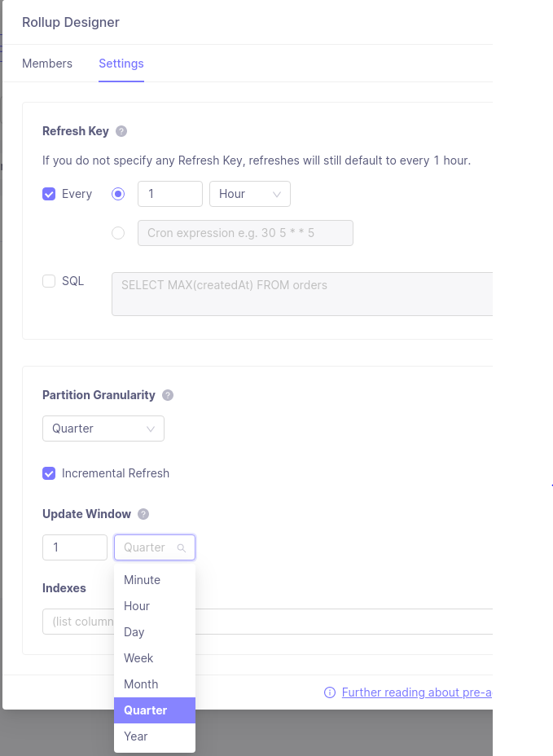553x756 pixels.
Task: Click the chevron on the Quarter granularity dropdown
Action: (x=150, y=428)
